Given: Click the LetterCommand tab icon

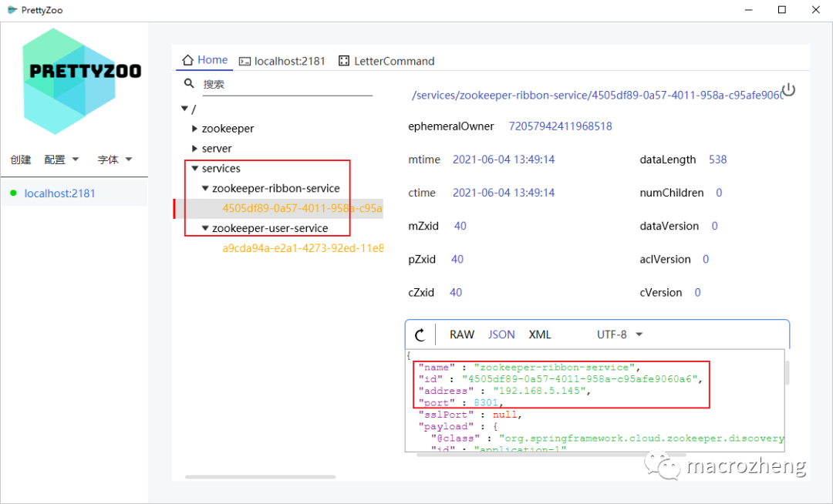Looking at the screenshot, I should (x=344, y=61).
